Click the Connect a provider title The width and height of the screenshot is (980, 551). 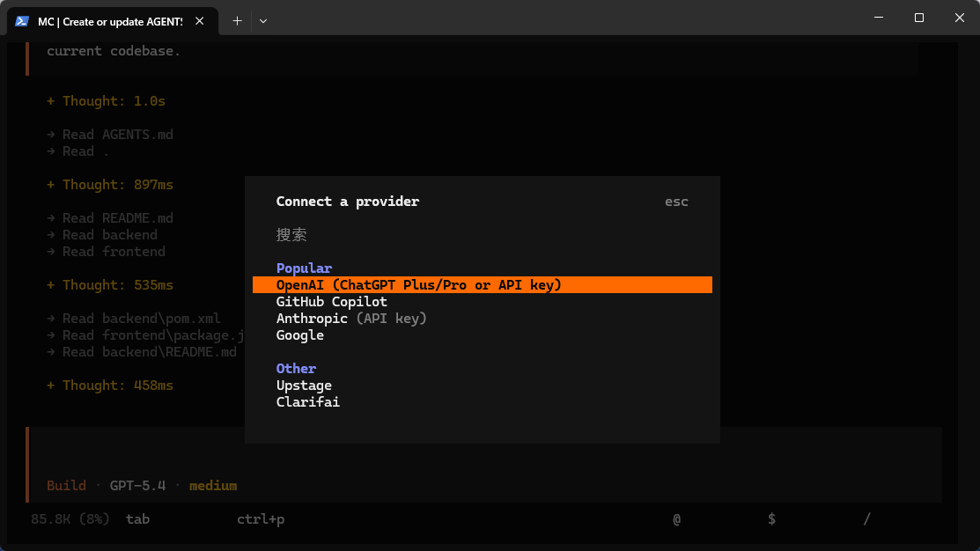click(348, 202)
